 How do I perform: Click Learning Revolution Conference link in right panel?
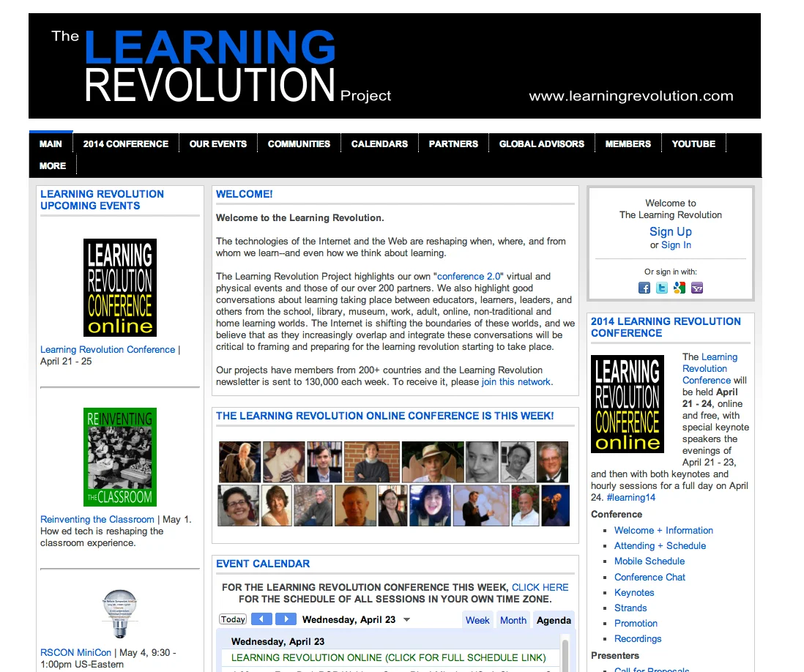click(710, 368)
